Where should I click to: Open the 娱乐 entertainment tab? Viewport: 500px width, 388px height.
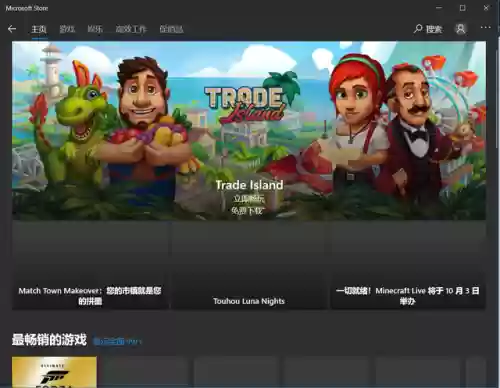[x=95, y=29]
